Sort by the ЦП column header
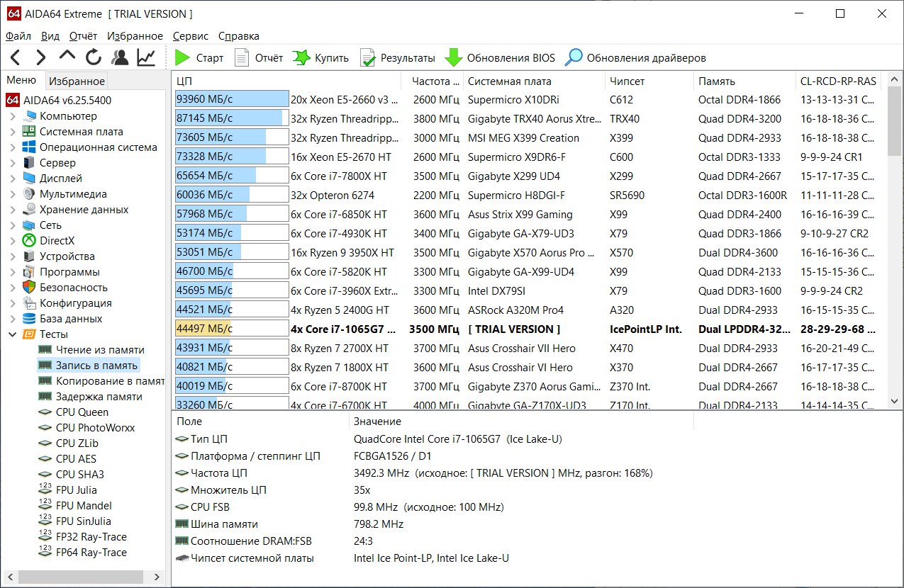Viewport: 904px width, 588px height. (286, 81)
